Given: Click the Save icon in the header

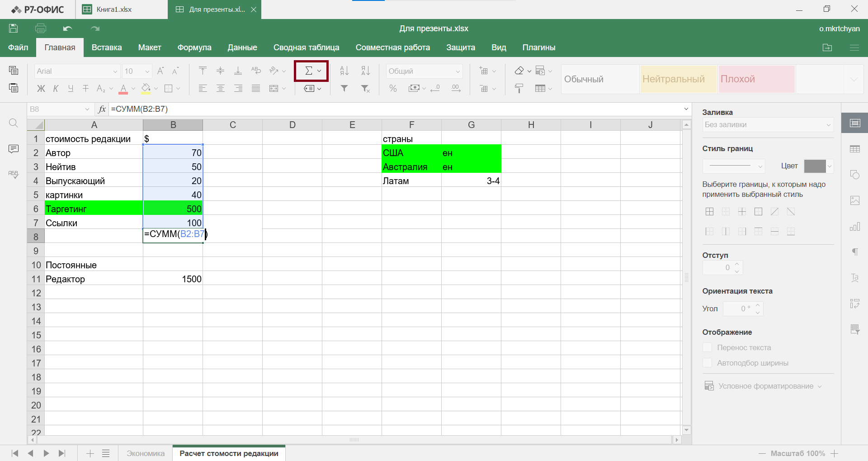Looking at the screenshot, I should [14, 29].
